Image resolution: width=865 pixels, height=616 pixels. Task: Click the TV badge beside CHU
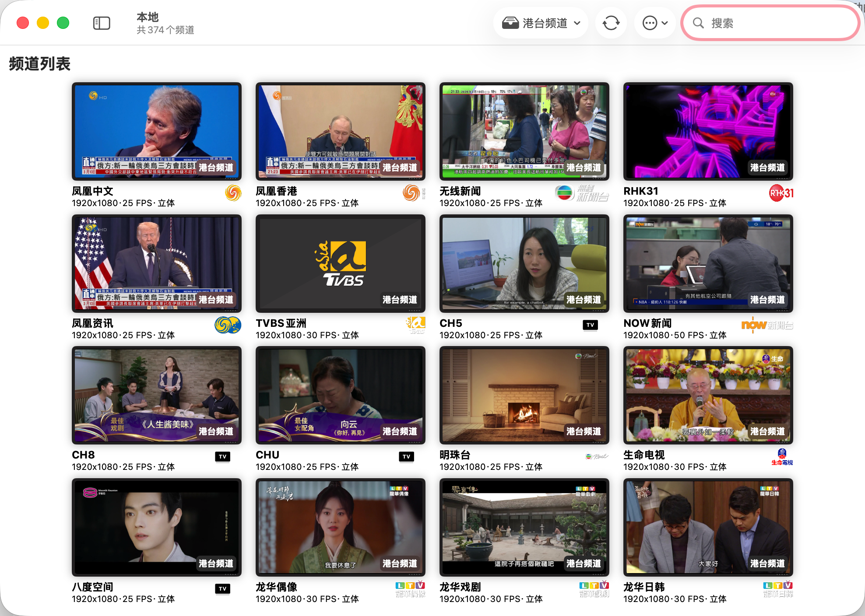pyautogui.click(x=406, y=457)
